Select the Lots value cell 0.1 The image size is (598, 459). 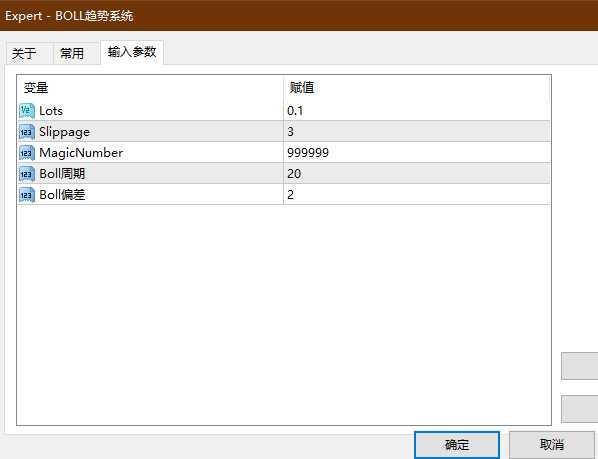pos(417,111)
